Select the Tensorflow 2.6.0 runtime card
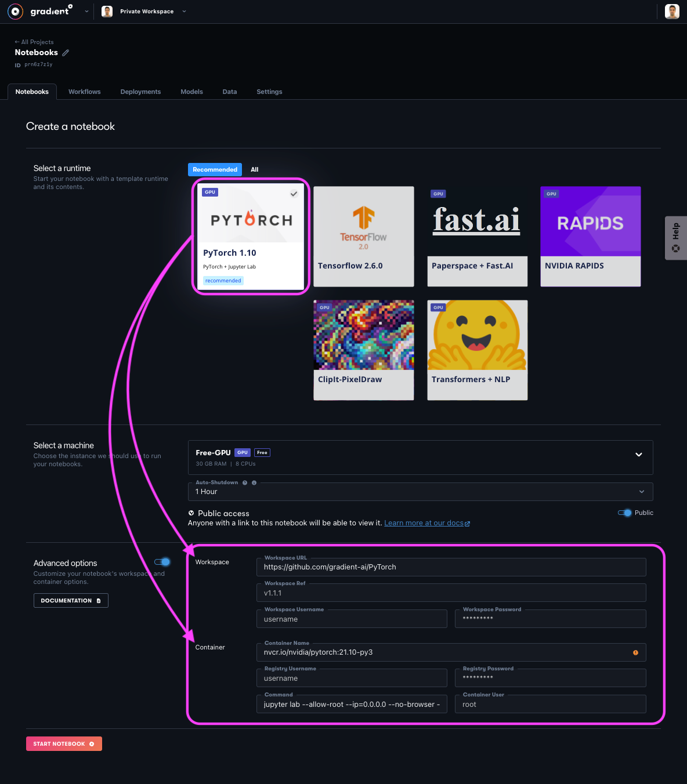 point(364,237)
